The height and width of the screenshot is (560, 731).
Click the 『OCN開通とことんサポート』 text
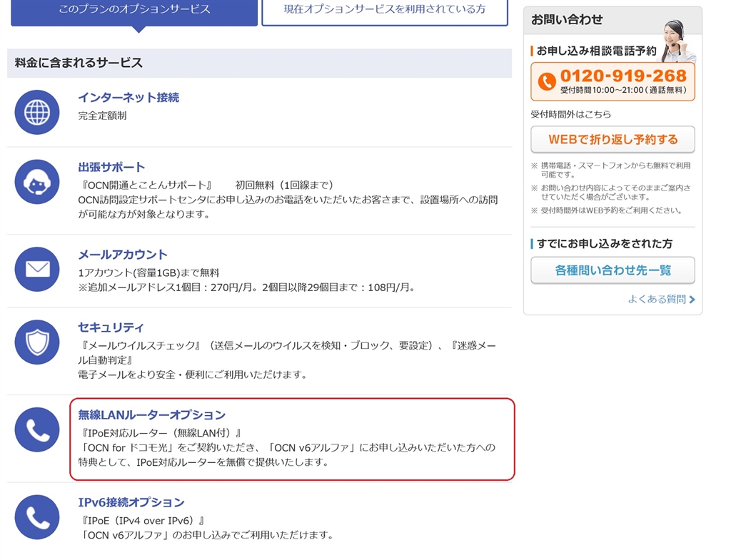[146, 185]
